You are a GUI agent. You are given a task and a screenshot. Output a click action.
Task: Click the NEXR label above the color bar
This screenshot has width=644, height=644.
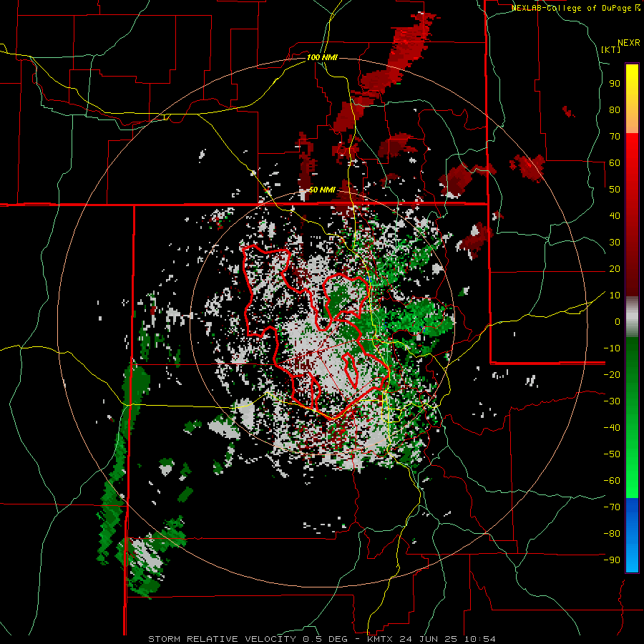pyautogui.click(x=629, y=43)
